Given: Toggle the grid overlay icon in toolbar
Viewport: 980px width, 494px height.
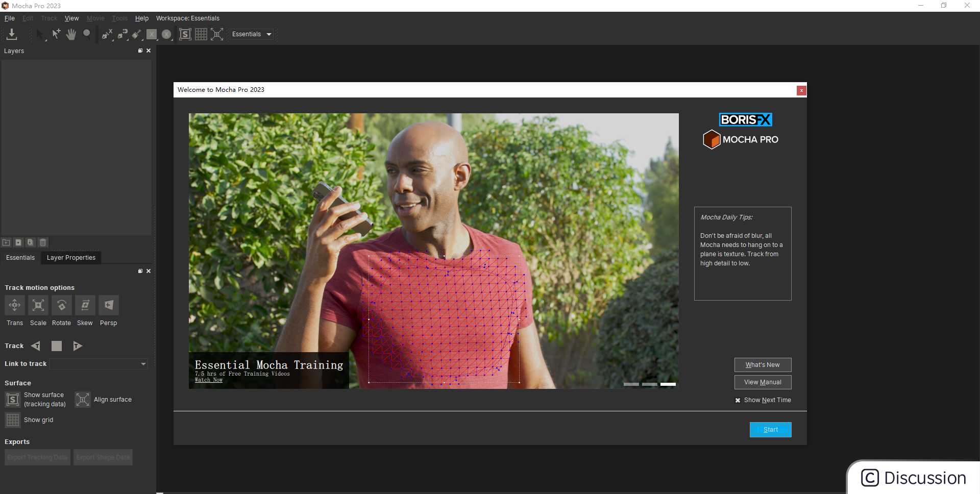Looking at the screenshot, I should tap(201, 34).
